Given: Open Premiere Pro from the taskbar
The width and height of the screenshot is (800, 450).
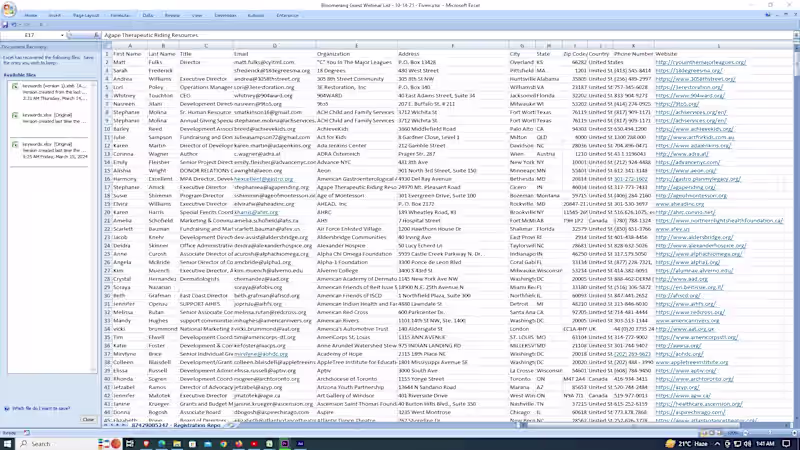Looking at the screenshot, I should [285, 444].
